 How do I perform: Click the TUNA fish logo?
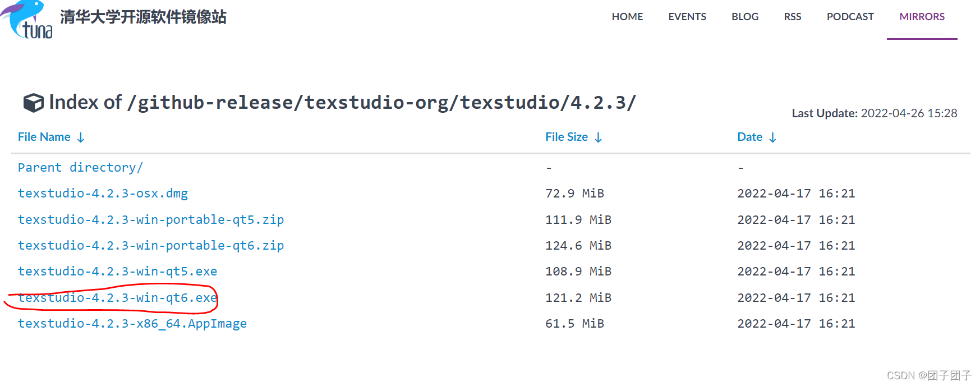pyautogui.click(x=27, y=20)
